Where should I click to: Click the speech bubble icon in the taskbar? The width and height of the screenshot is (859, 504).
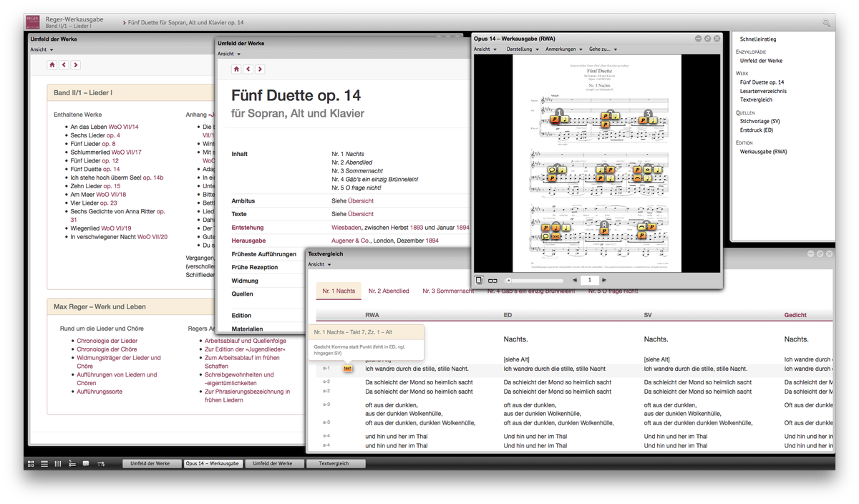coord(86,464)
